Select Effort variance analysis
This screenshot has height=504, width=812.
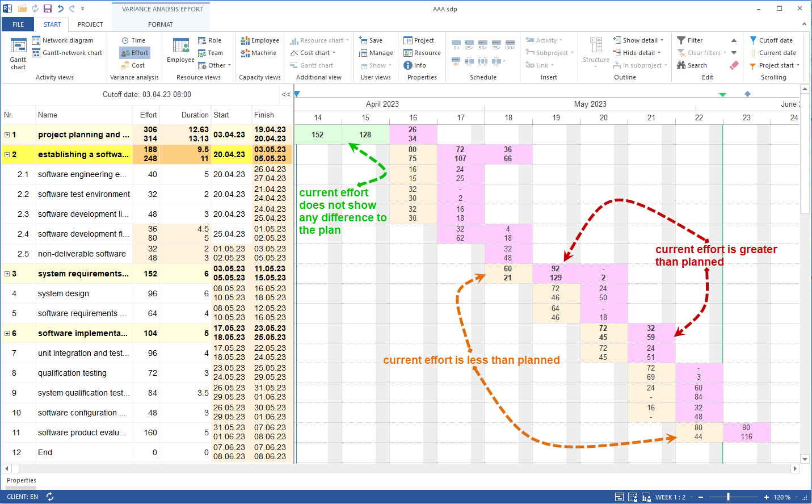(134, 53)
